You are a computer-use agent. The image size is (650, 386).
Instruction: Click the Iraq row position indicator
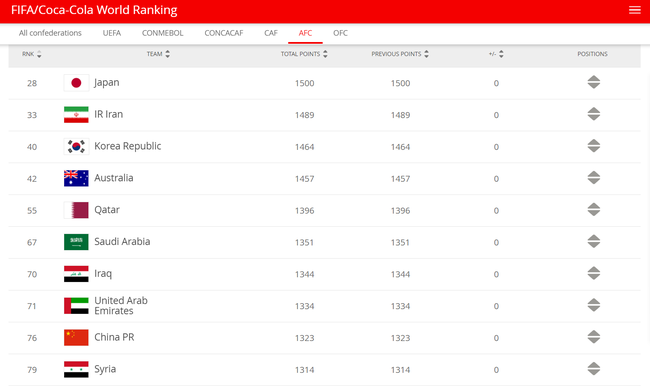point(594,273)
